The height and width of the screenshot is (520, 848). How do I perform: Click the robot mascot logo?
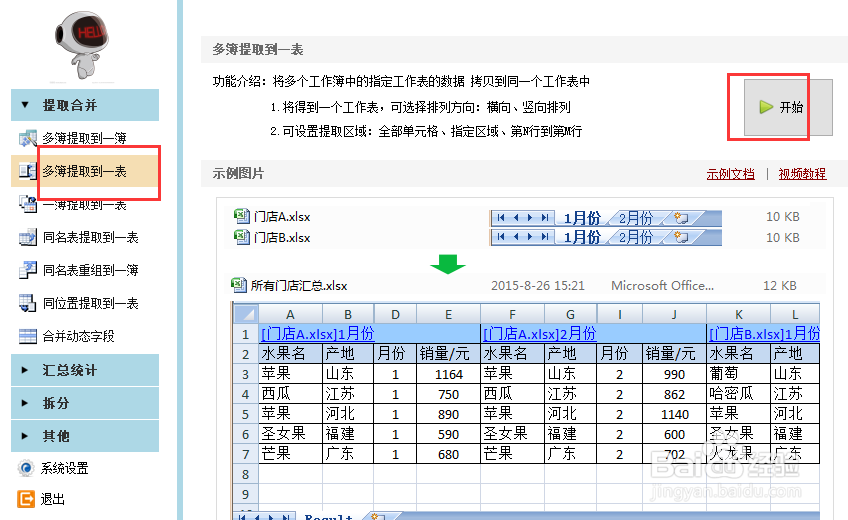click(x=82, y=45)
